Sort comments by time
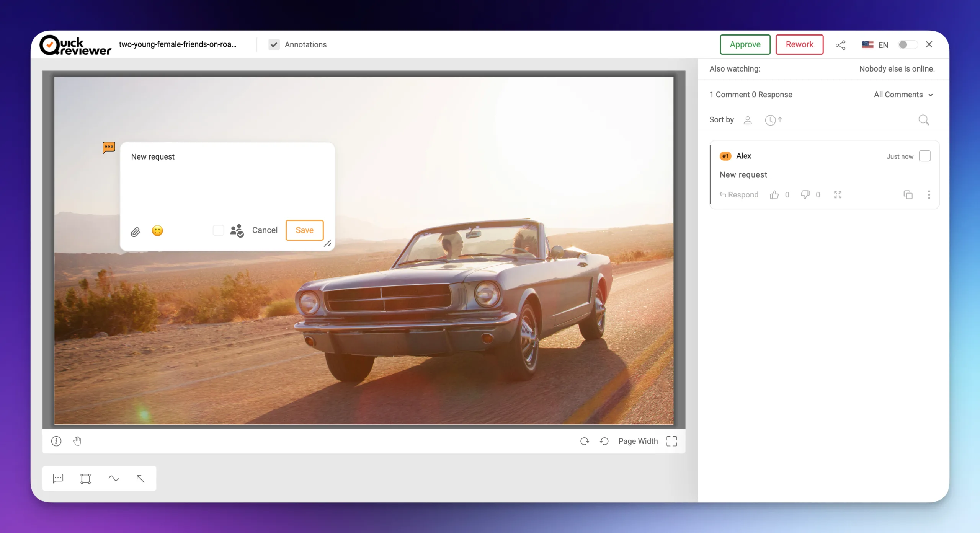 [773, 120]
